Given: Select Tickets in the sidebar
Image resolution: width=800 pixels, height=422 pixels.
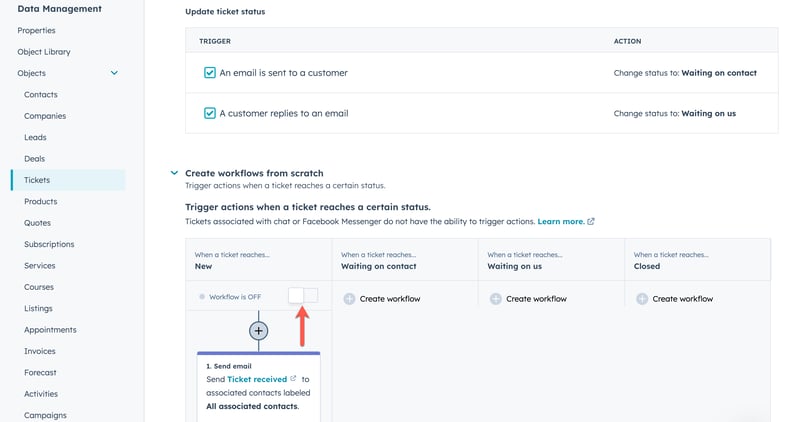Looking at the screenshot, I should (68, 180).
